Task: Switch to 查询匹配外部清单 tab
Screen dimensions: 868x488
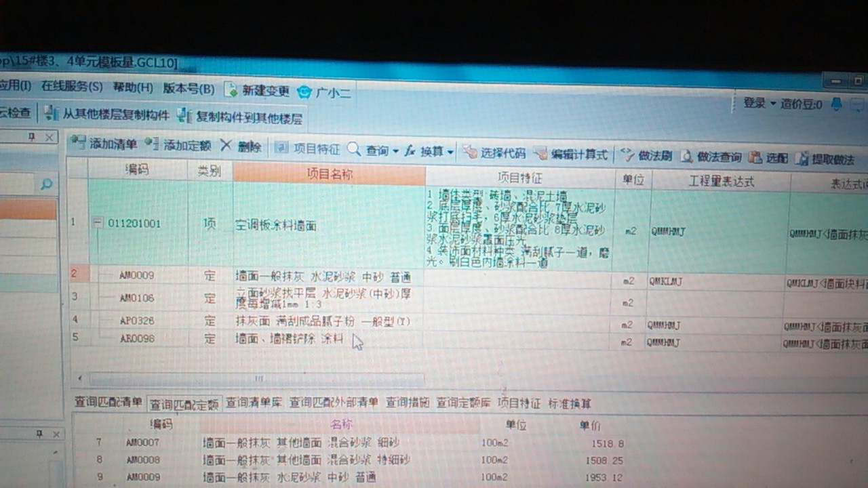Action: pyautogui.click(x=334, y=403)
